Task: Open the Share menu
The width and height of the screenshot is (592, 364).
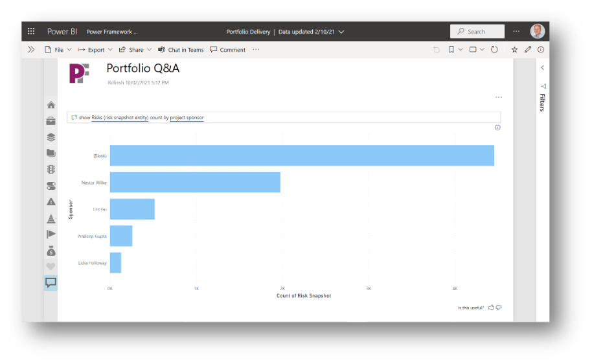Action: (135, 49)
